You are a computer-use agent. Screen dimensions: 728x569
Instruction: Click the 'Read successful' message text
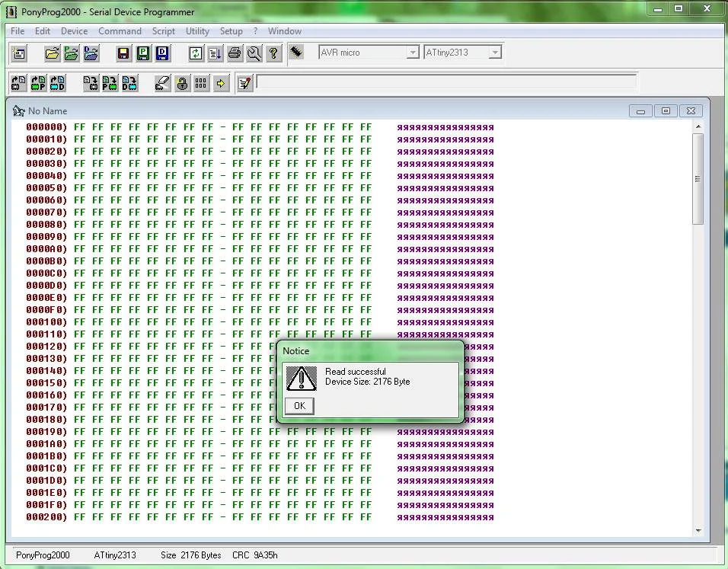tap(355, 372)
